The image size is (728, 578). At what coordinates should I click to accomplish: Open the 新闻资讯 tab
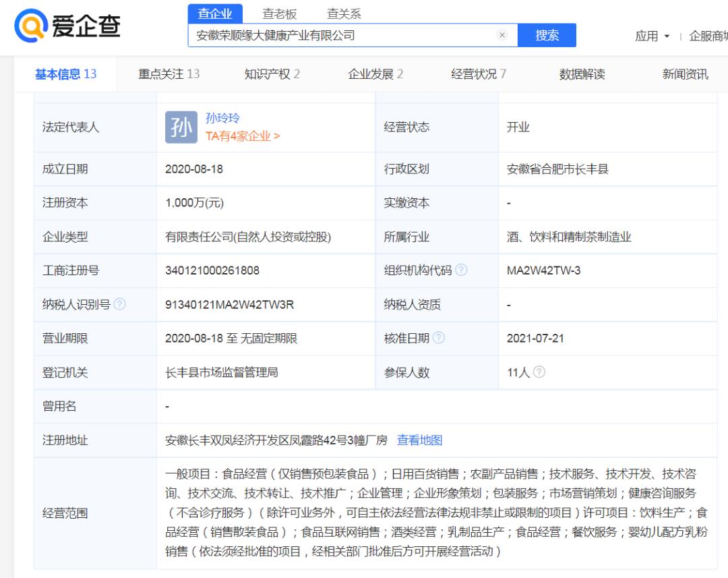(x=687, y=74)
